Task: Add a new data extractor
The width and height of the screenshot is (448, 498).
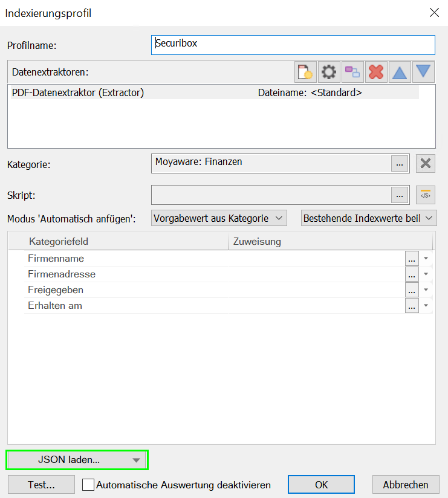Action: (305, 72)
